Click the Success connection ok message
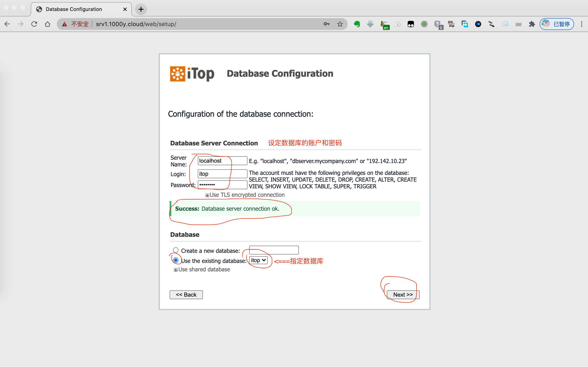This screenshot has width=588, height=367. pyautogui.click(x=295, y=209)
